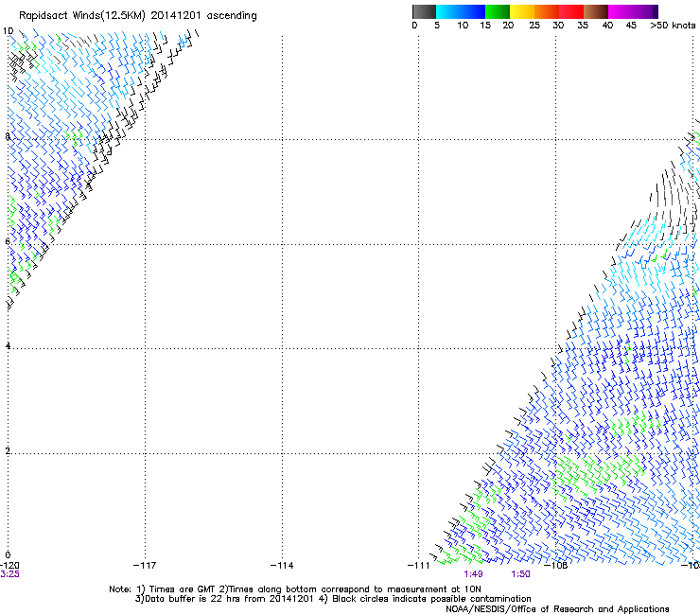Click the NOAA/NESDIS credit text
Image resolution: width=700 pixels, height=615 pixels.
(x=557, y=609)
